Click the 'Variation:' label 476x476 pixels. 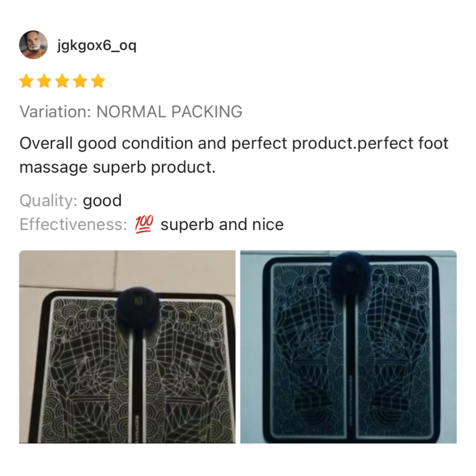coord(56,112)
